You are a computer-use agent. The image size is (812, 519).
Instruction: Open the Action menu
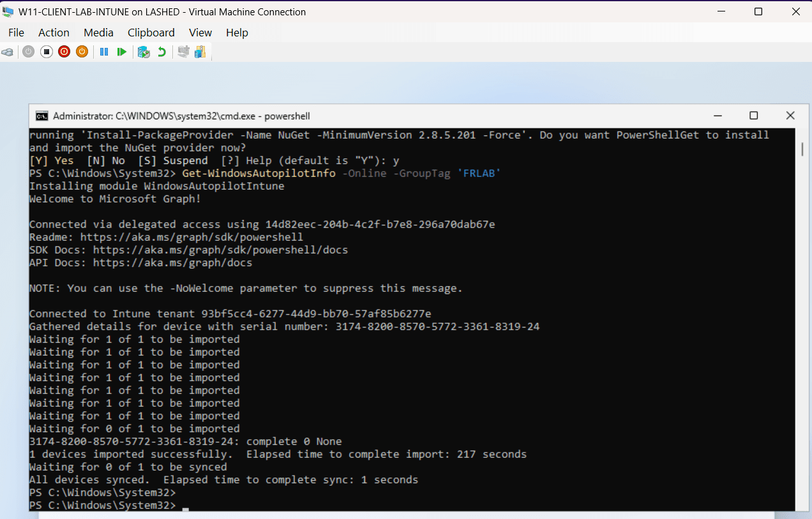[x=54, y=33]
